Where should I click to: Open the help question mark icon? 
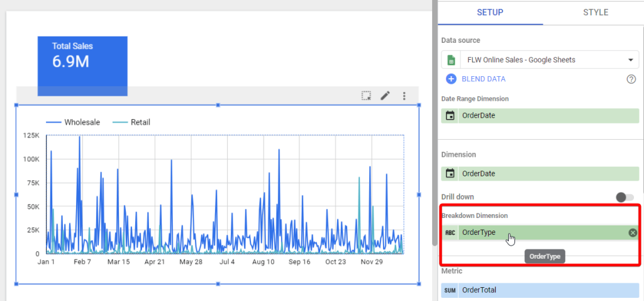coord(631,79)
